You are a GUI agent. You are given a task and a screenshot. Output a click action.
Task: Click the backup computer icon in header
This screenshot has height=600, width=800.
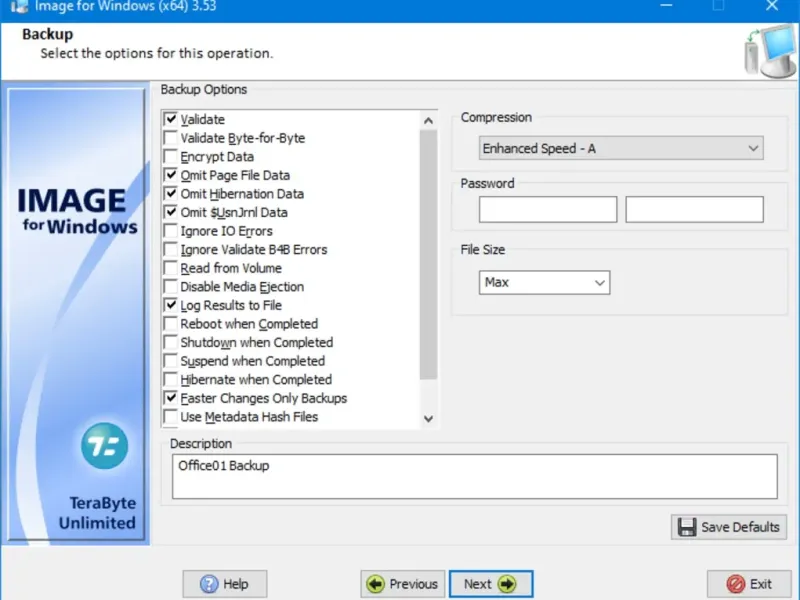(x=770, y=51)
